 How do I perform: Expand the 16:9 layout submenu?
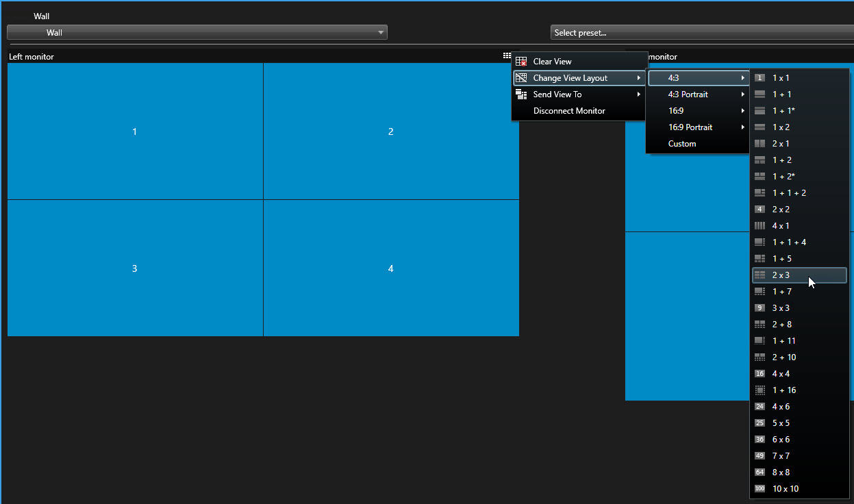click(697, 111)
